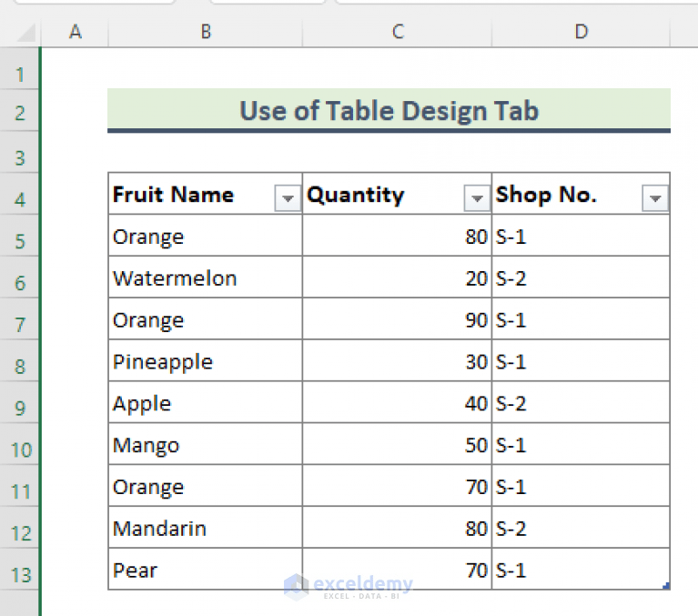Image resolution: width=698 pixels, height=616 pixels.
Task: Select the 'Mango' cell
Action: [x=206, y=444]
